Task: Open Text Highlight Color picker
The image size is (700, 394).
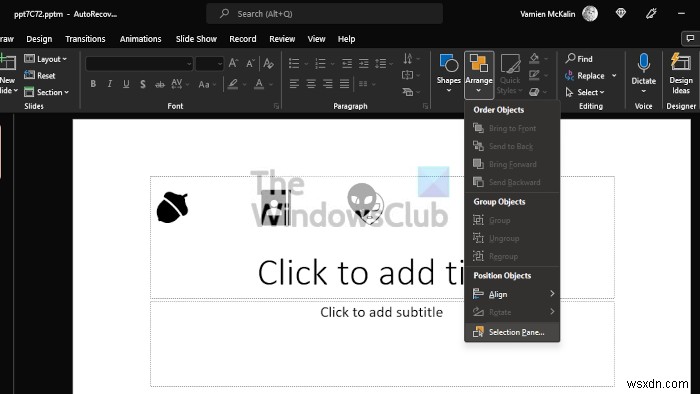Action: point(233,84)
